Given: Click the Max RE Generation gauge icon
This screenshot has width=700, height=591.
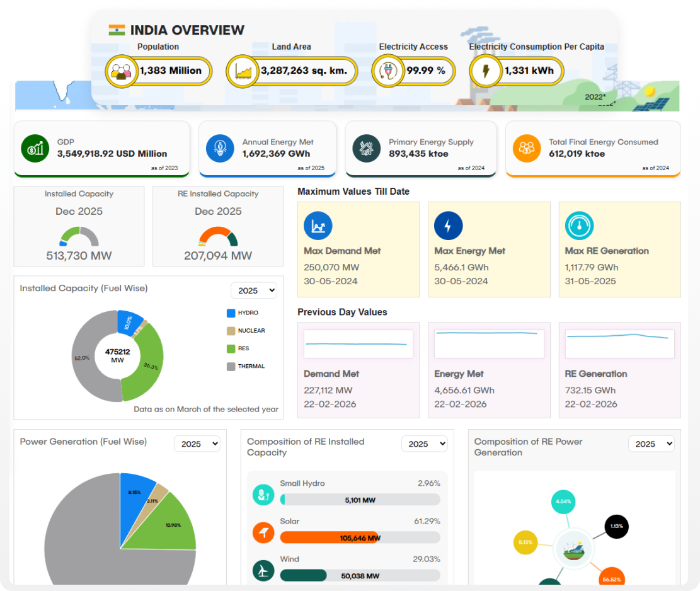Looking at the screenshot, I should tap(579, 225).
